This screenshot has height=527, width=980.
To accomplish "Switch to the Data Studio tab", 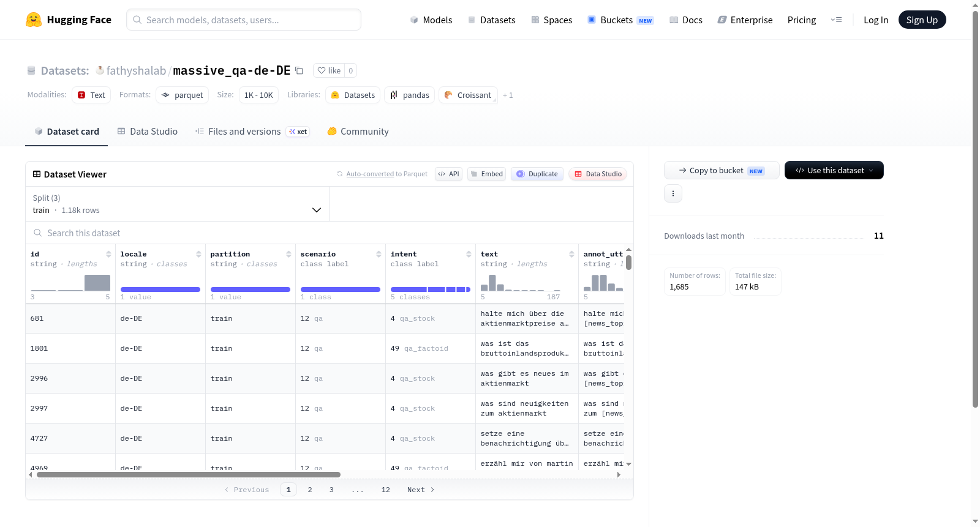I will (148, 132).
